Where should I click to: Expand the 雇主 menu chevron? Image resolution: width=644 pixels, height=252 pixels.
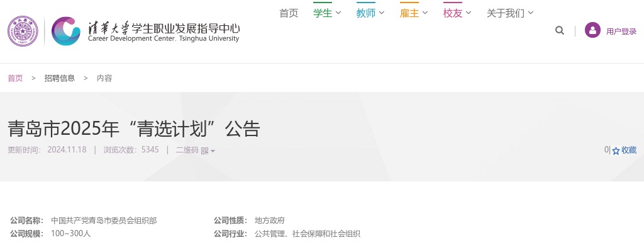click(x=425, y=13)
